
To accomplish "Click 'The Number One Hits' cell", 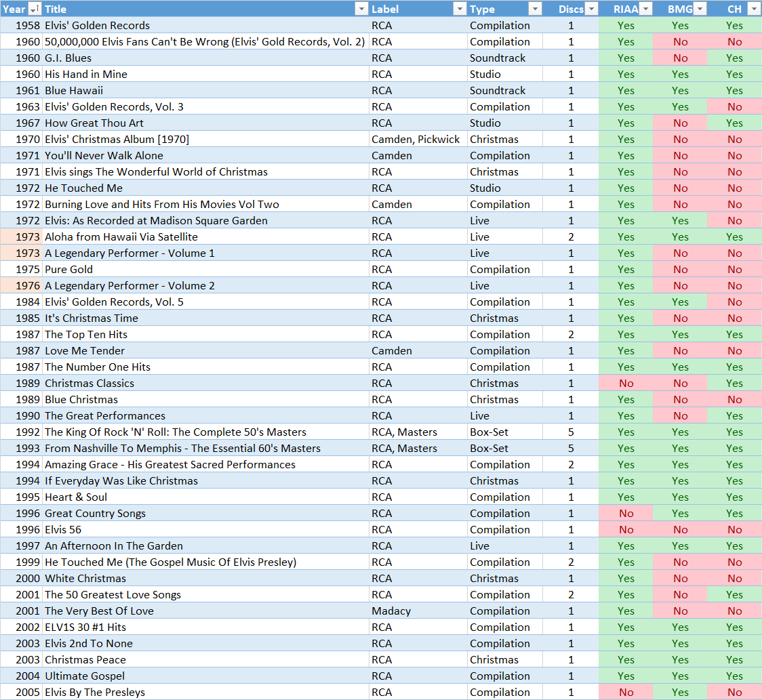I will [x=205, y=367].
